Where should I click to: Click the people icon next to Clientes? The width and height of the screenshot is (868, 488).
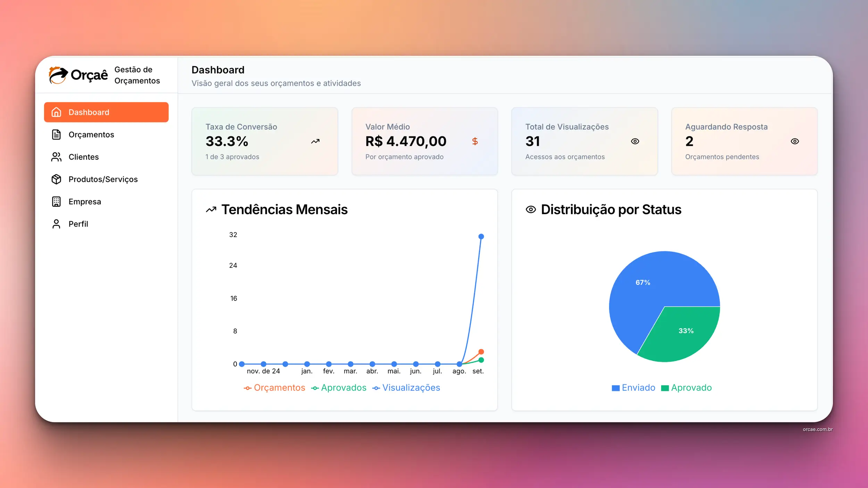(56, 157)
